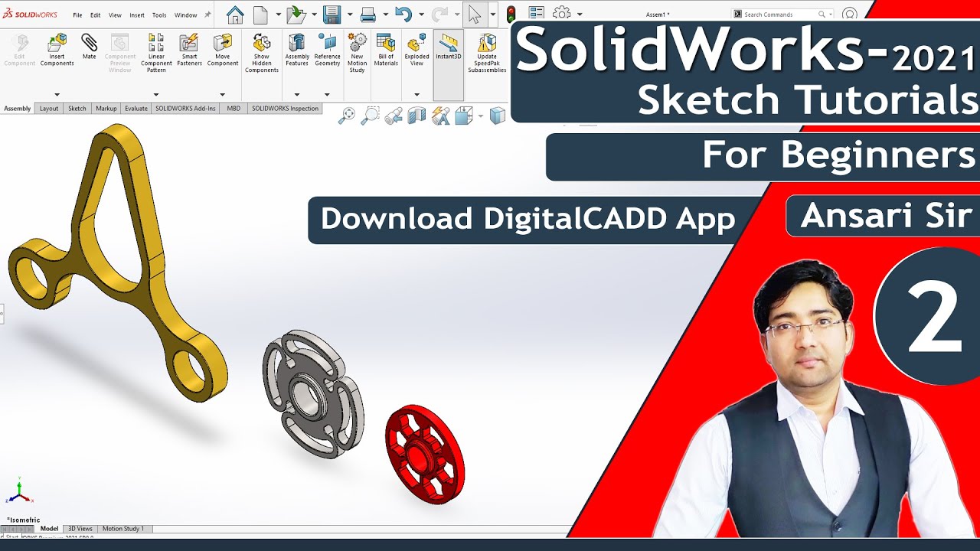Click the Select cursor tool
Viewport: 980px width, 551px height.
pyautogui.click(x=475, y=15)
